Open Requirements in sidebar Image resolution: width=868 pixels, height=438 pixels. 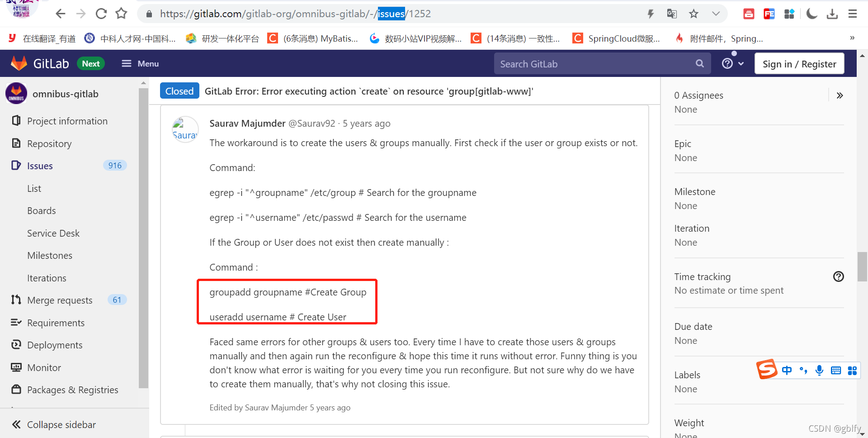pos(56,323)
